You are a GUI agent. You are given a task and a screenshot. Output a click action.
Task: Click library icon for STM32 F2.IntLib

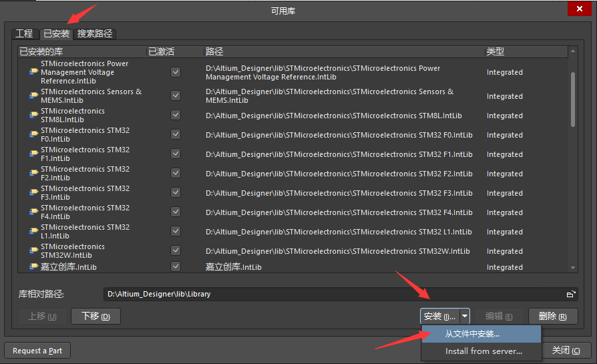point(34,173)
